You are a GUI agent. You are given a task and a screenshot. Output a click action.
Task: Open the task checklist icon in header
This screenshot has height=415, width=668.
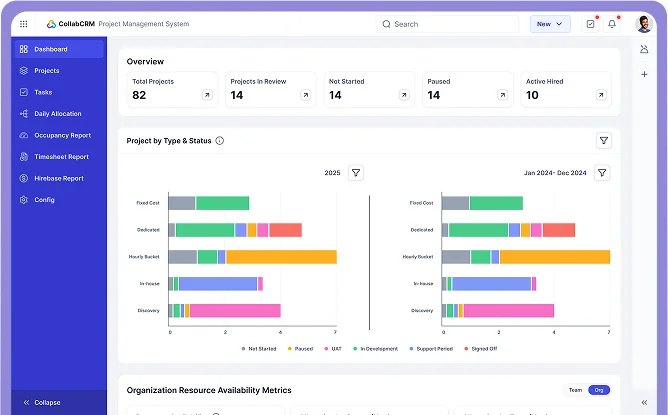pos(590,24)
